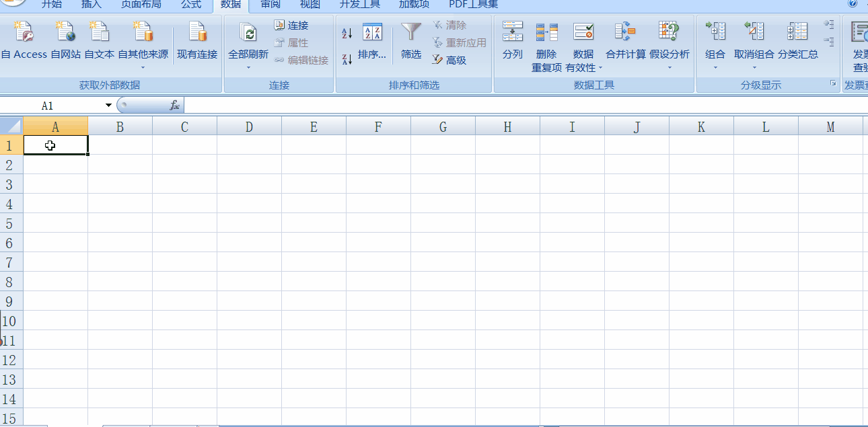
Task: Expand the 全部刷新 dropdown arrow
Action: point(248,67)
